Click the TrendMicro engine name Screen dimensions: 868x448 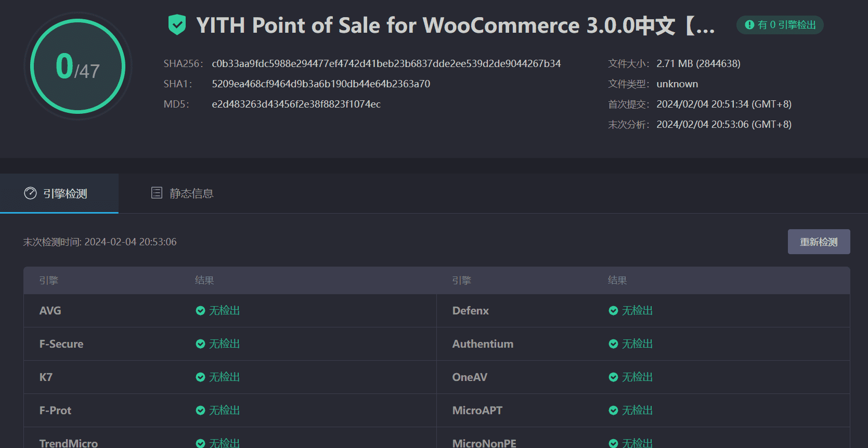[69, 443]
